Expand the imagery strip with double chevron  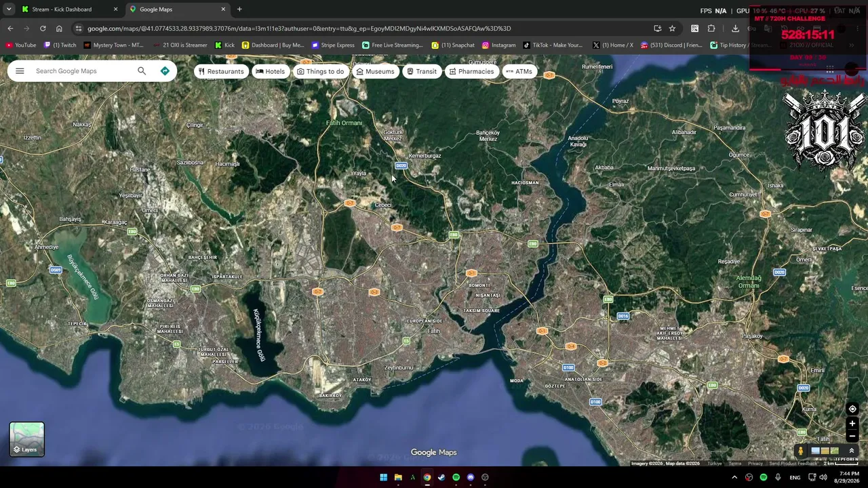click(852, 451)
